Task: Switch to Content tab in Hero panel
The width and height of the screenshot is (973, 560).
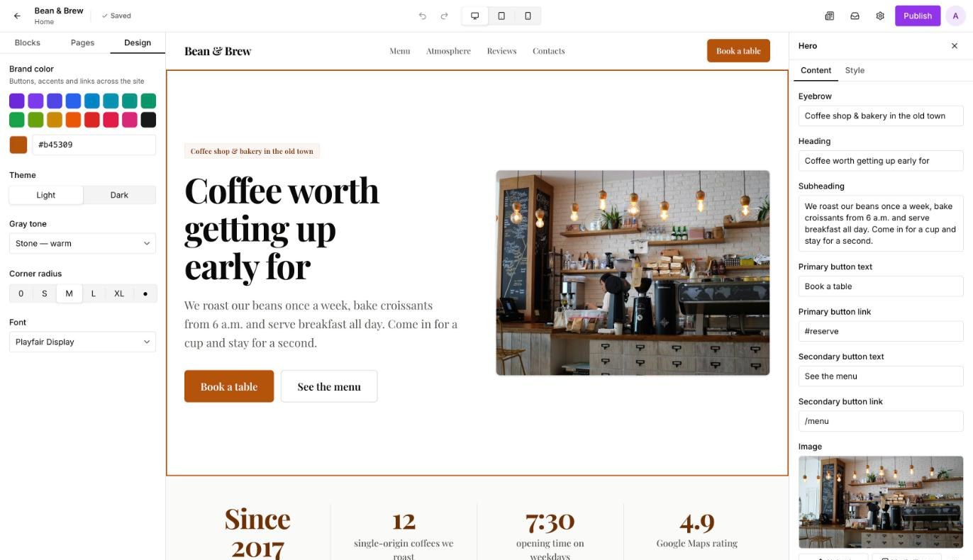Action: (816, 70)
